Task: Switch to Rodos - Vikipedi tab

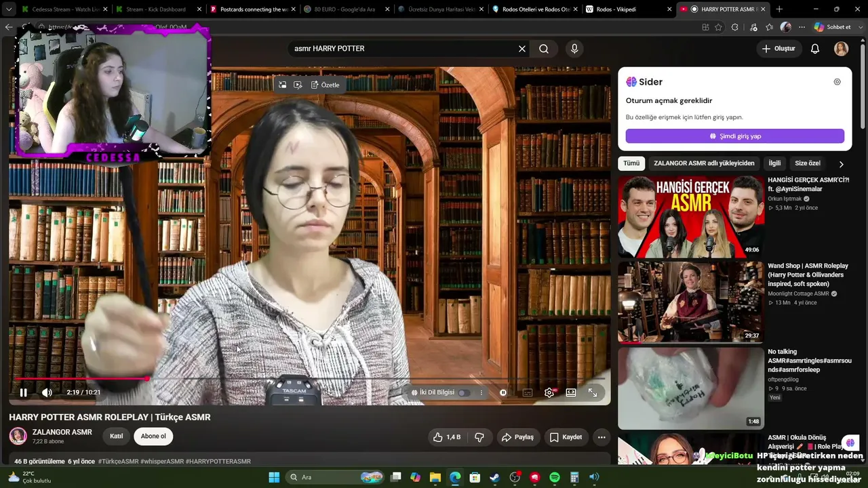Action: tap(628, 9)
